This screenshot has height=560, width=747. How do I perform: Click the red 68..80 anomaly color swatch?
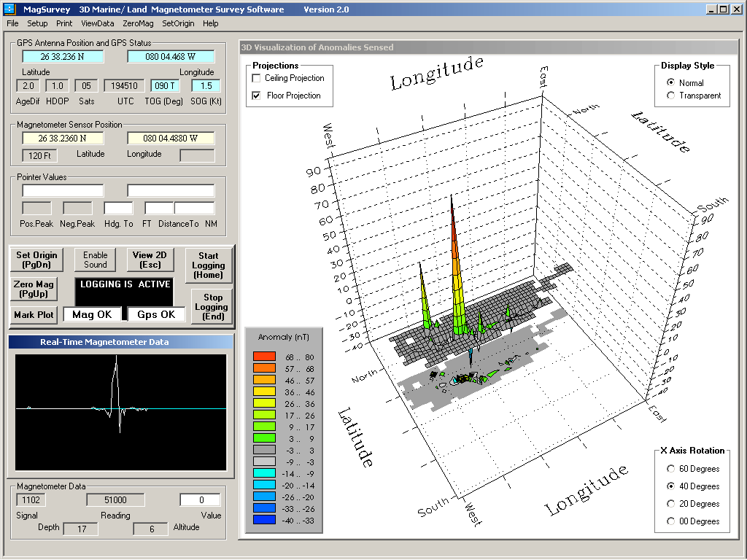coord(264,356)
